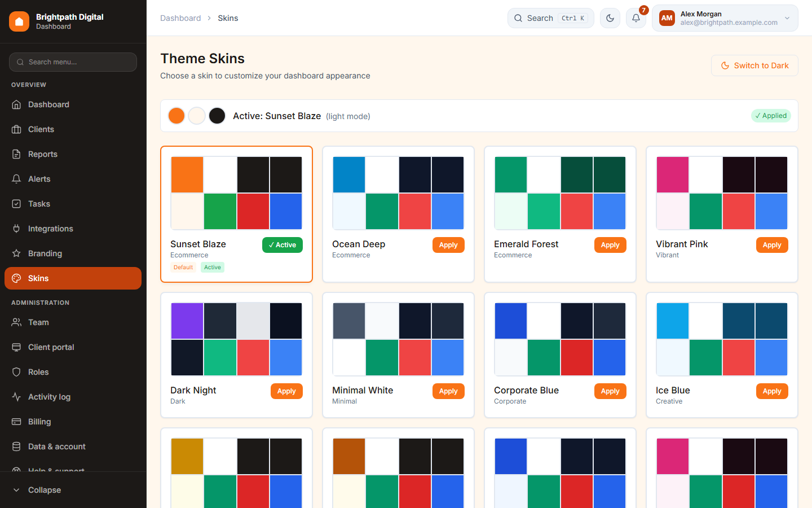The image size is (812, 508).
Task: Click the Billing card icon in sidebar
Action: pyautogui.click(x=16, y=422)
